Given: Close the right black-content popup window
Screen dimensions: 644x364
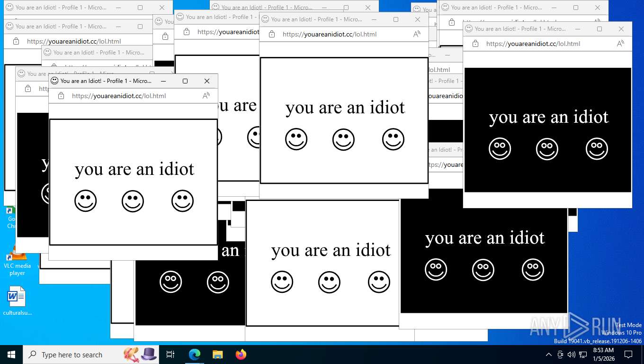Looking at the screenshot, I should tap(621, 29).
